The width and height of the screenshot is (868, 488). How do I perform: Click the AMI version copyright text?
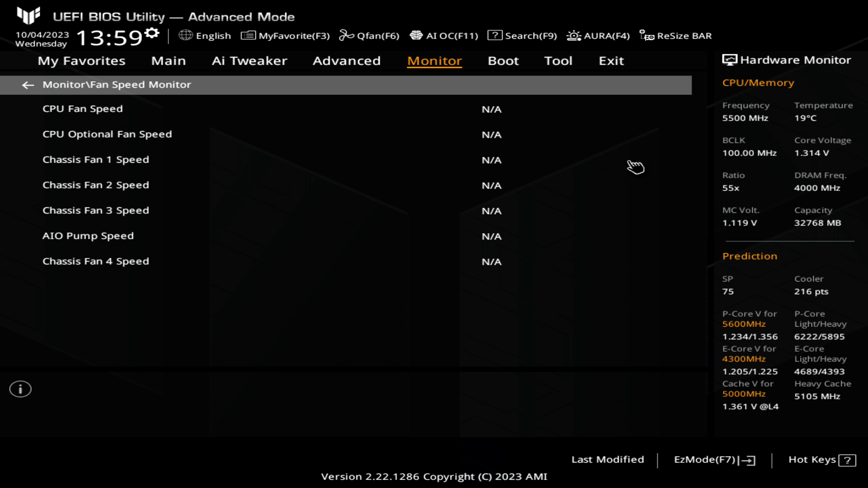[x=434, y=477]
